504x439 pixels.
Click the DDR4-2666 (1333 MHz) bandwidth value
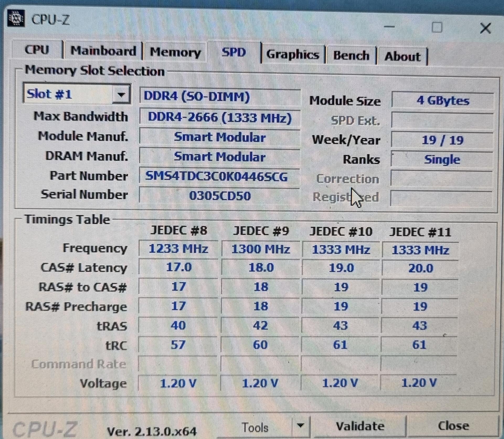click(220, 117)
